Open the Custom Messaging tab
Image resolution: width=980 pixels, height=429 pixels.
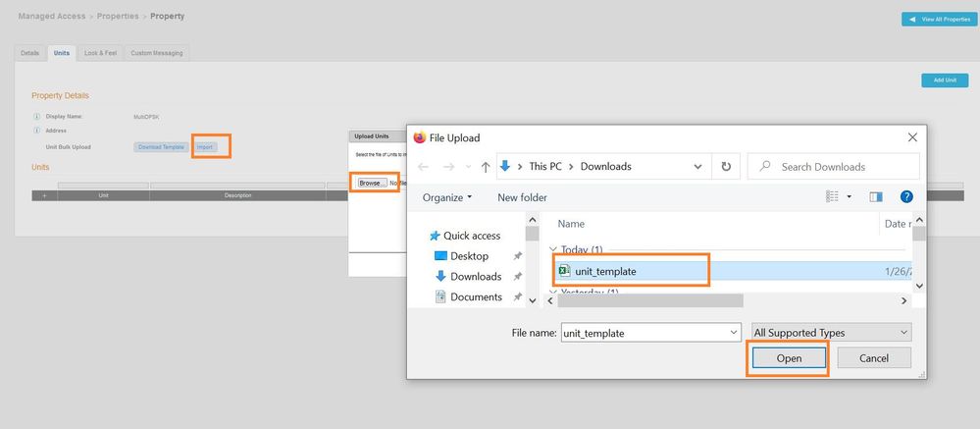click(157, 52)
